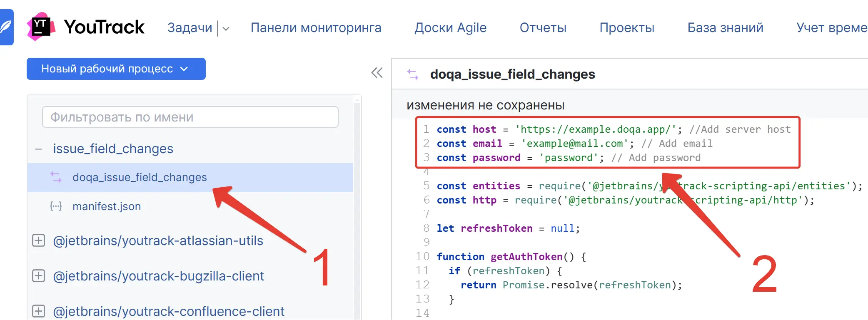
Task: Open База знаний link
Action: tap(725, 28)
